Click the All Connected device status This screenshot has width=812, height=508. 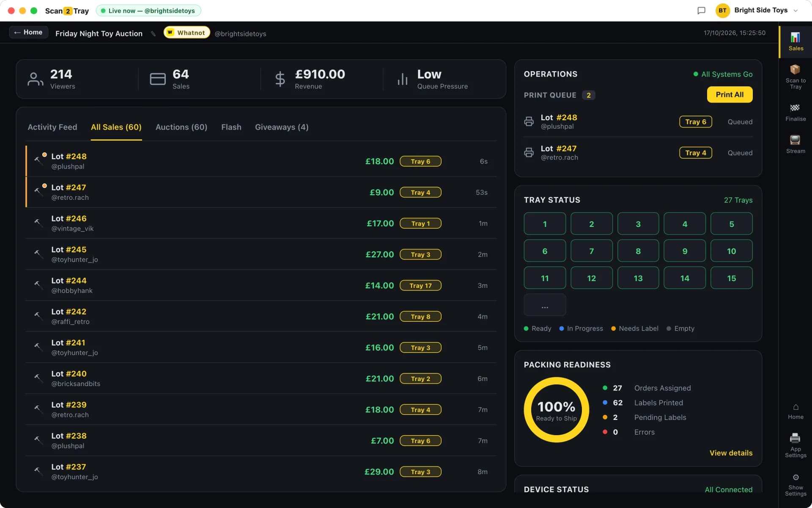tap(728, 489)
